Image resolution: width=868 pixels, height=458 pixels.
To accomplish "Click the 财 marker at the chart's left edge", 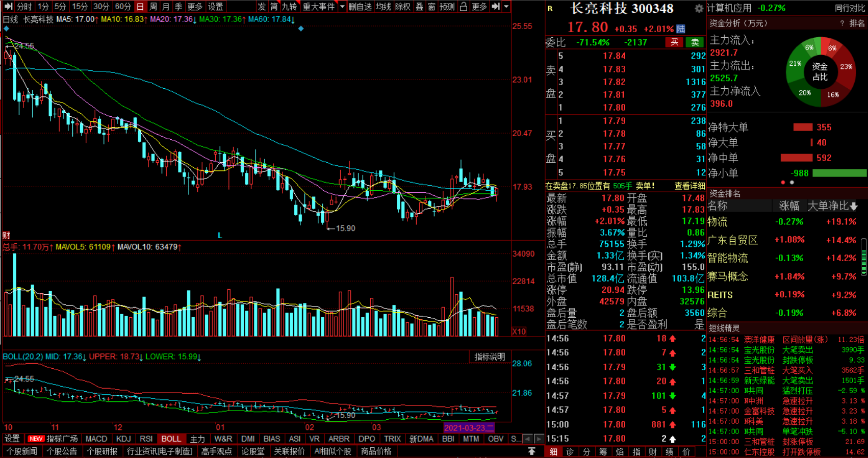I will (6, 235).
